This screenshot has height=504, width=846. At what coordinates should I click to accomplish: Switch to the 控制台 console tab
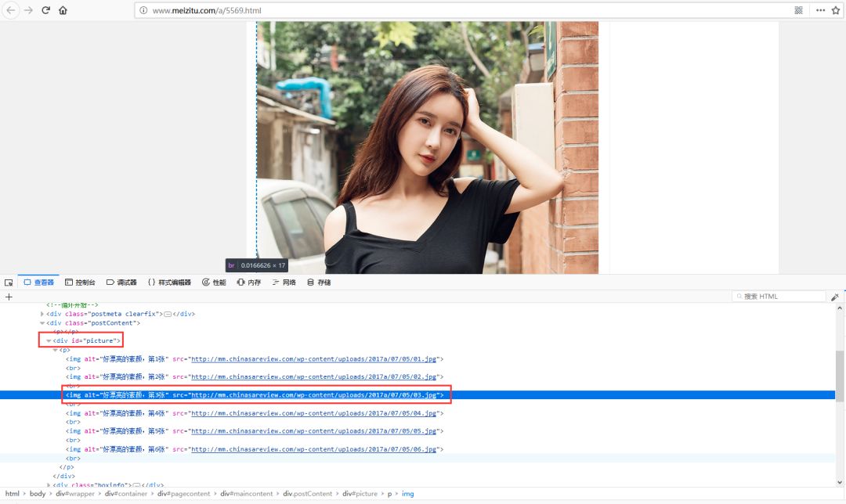[80, 283]
